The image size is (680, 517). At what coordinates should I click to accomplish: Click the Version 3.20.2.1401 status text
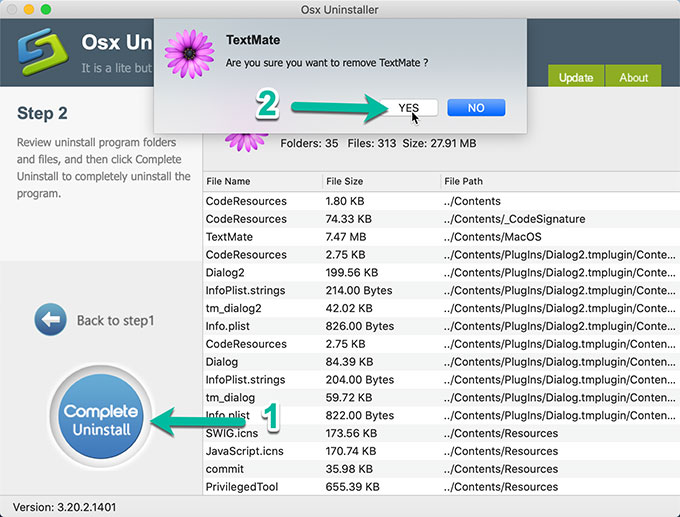pos(65,507)
